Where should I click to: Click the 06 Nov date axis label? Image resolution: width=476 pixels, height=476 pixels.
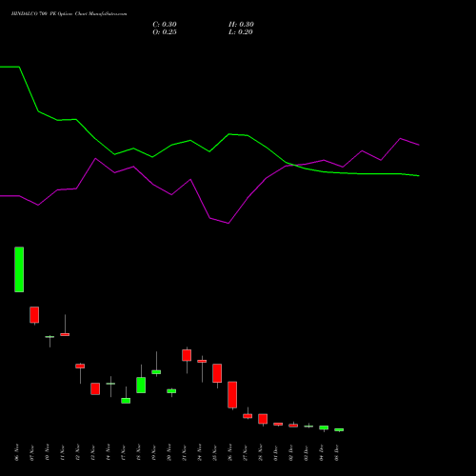(17, 452)
